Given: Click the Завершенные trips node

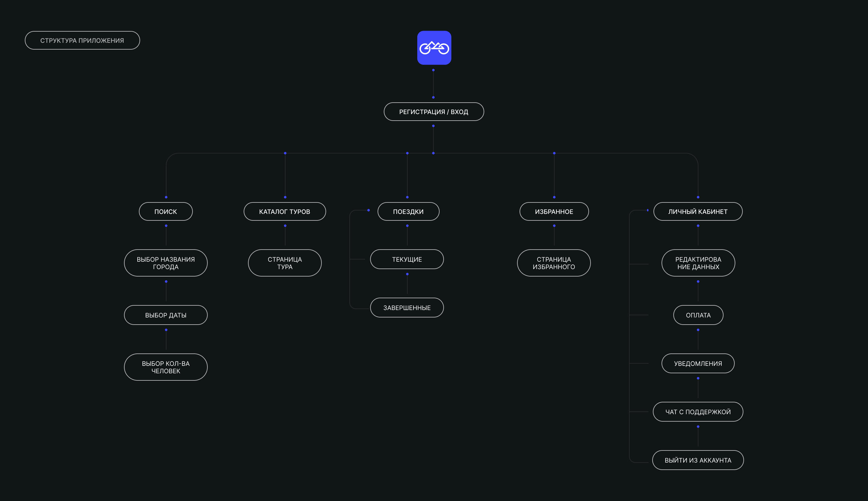Looking at the screenshot, I should [407, 308].
